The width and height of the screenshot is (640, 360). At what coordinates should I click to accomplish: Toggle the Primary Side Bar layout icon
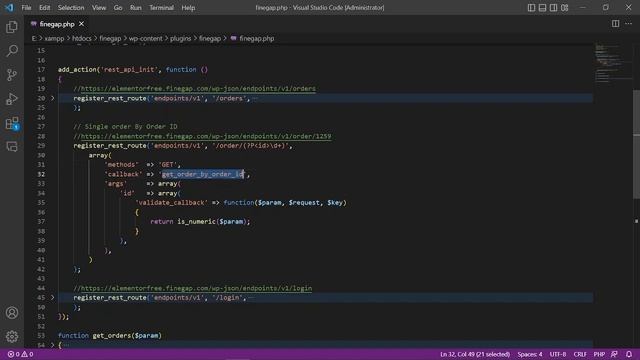pos(531,7)
